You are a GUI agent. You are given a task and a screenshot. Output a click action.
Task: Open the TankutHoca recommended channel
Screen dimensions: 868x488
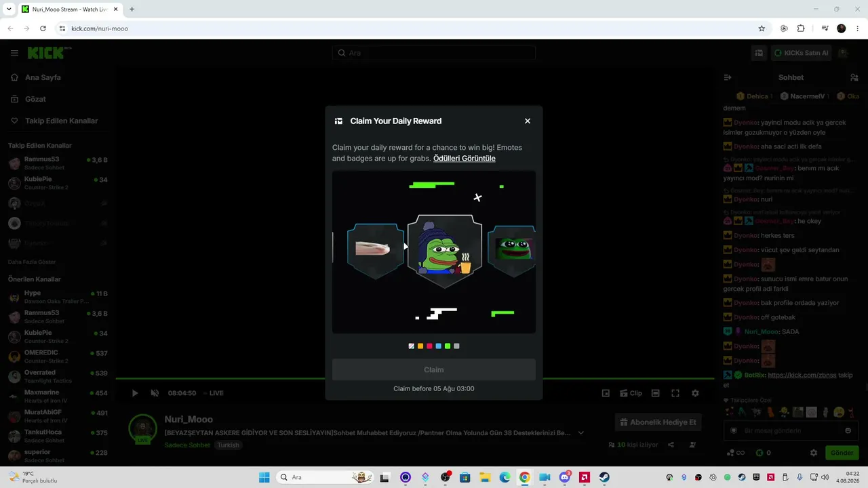click(x=58, y=436)
